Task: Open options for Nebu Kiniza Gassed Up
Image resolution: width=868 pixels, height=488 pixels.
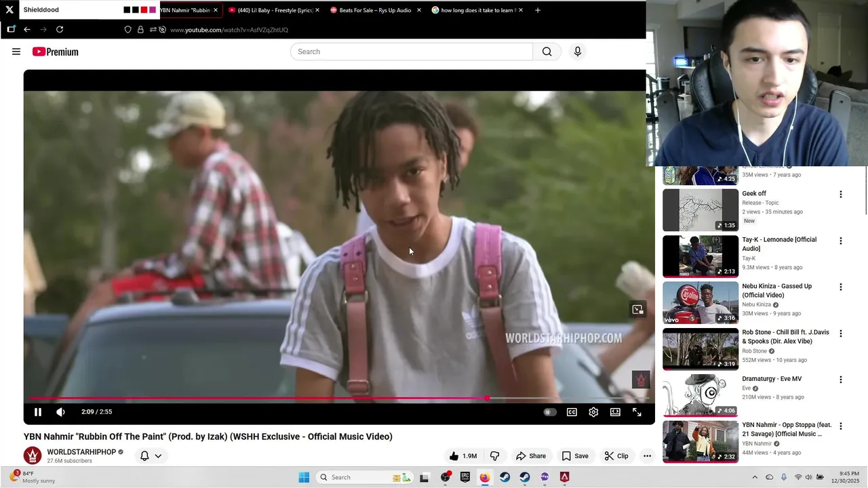Action: click(841, 287)
